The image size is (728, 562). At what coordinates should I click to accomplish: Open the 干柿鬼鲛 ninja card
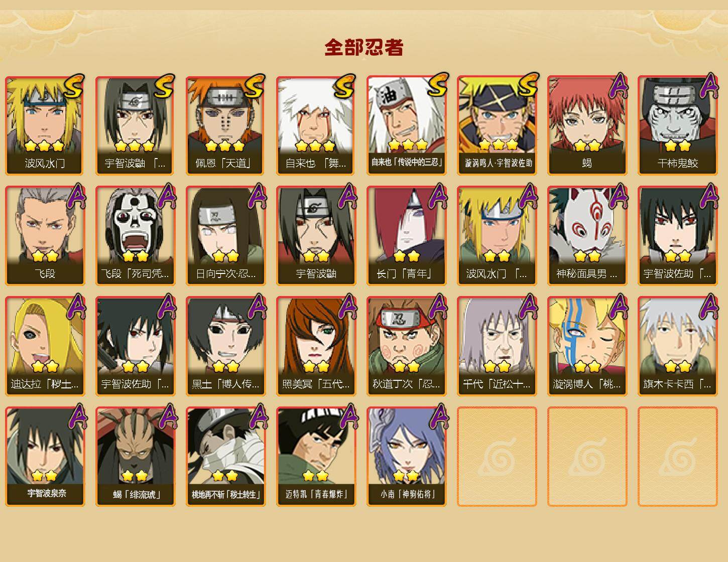(678, 125)
